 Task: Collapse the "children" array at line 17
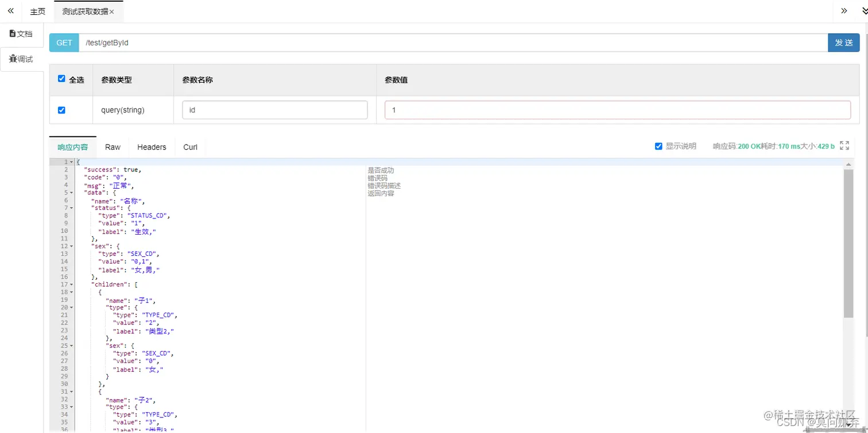pyautogui.click(x=71, y=284)
